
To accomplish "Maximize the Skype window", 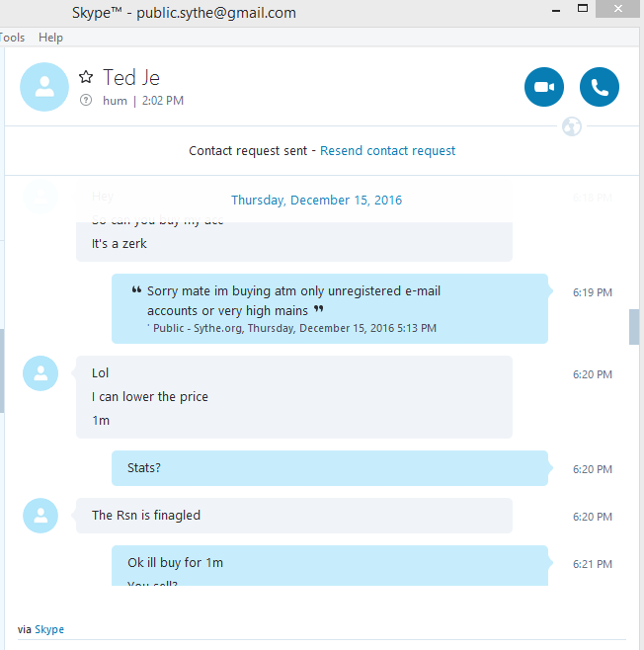I will point(583,8).
